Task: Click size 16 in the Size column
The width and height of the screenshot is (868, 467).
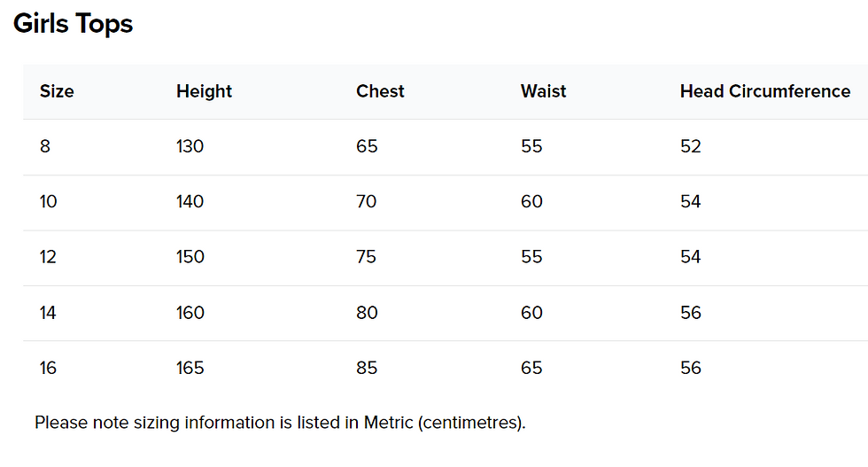Action: tap(48, 368)
